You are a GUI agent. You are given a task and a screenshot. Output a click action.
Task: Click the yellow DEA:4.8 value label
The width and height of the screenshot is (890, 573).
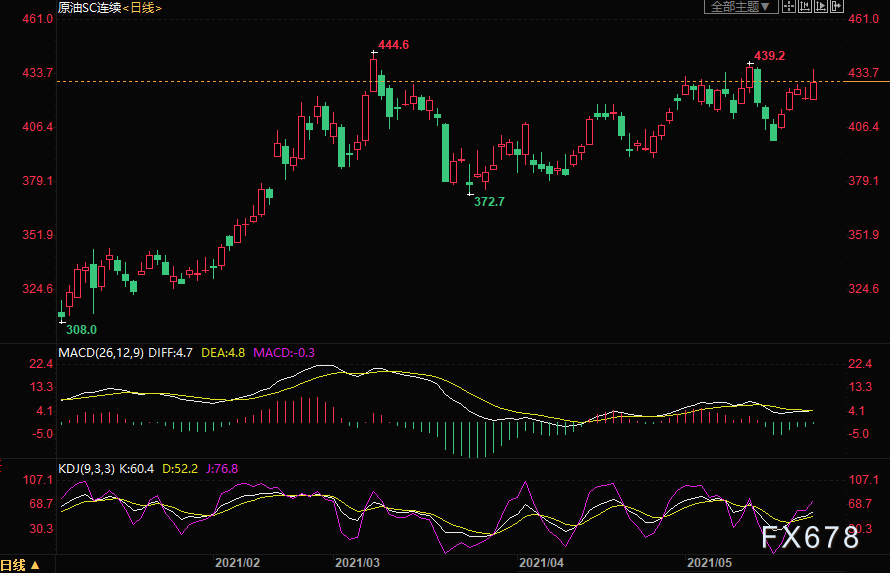tap(224, 352)
